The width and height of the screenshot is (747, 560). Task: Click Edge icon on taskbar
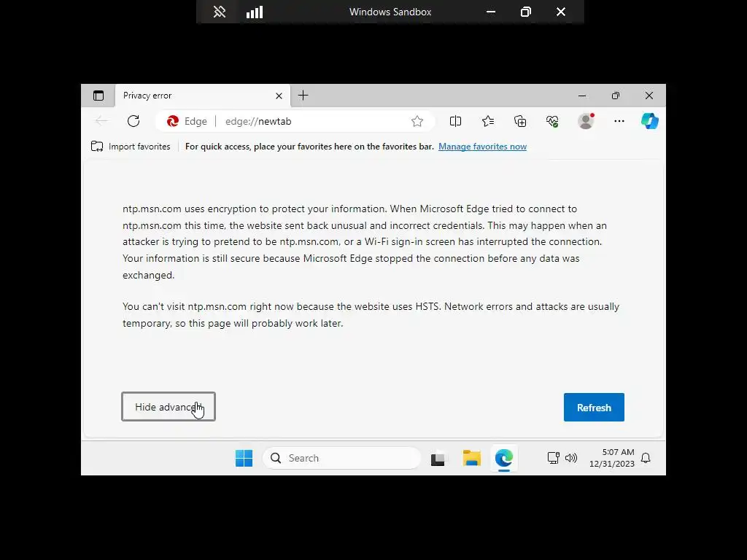503,458
